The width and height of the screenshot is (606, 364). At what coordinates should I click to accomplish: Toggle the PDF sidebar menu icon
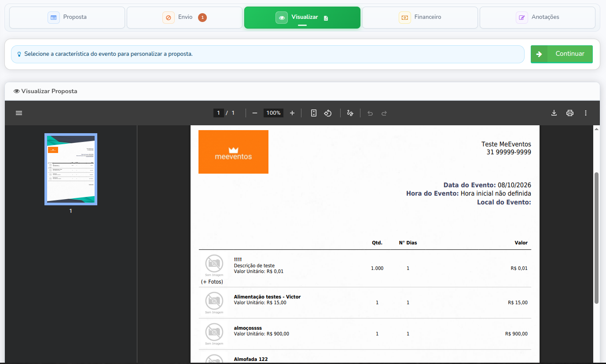click(19, 113)
